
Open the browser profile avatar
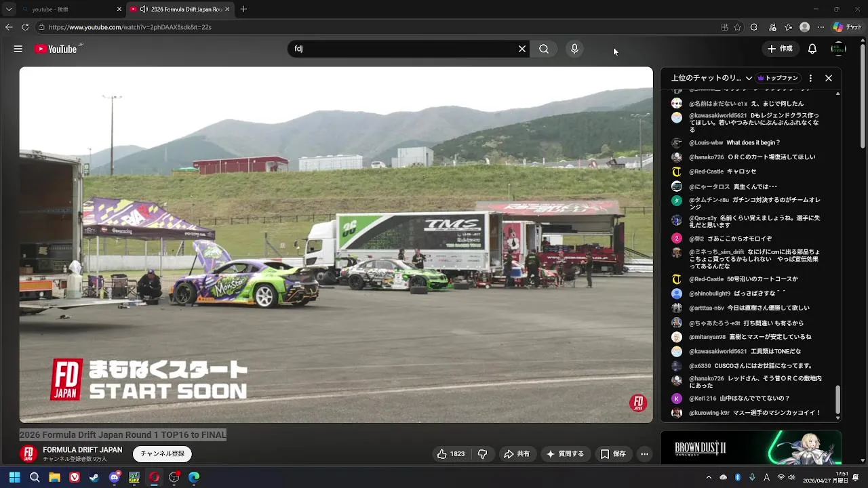pos(804,27)
